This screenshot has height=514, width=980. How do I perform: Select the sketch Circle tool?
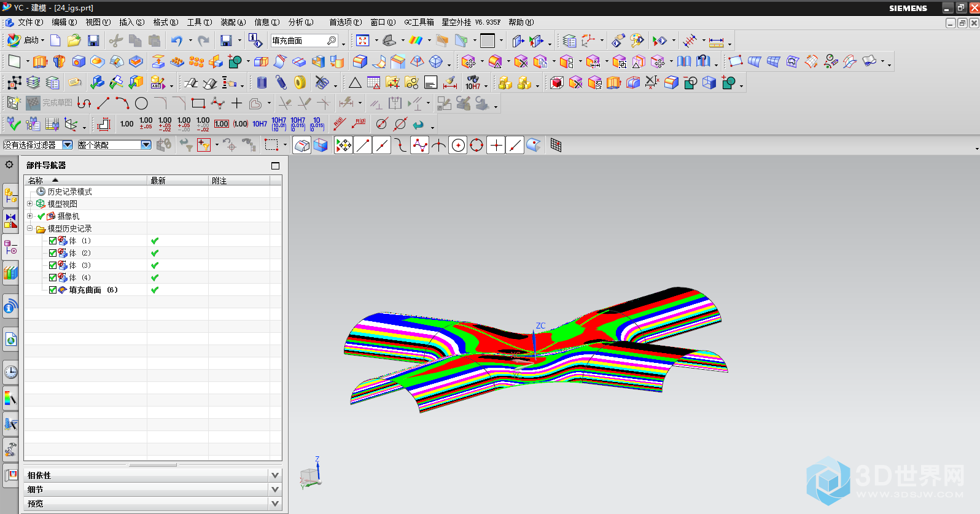pos(141,103)
